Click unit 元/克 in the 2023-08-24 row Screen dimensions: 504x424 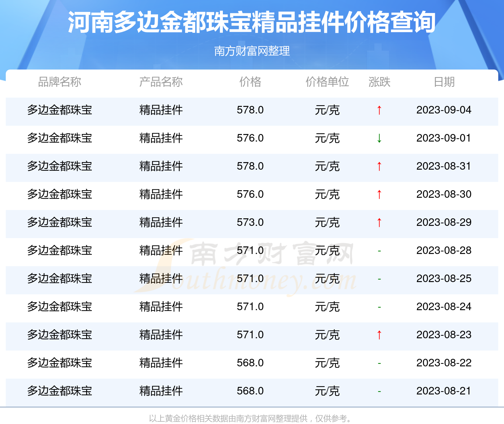[x=327, y=307]
